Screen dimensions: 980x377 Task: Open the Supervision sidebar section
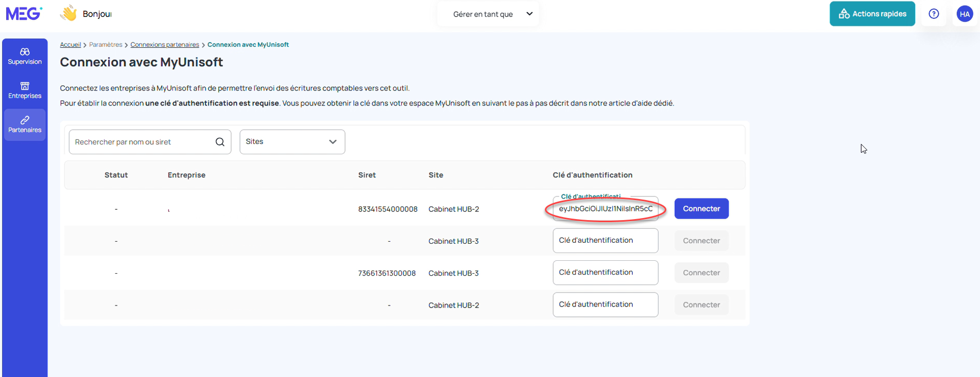point(25,56)
